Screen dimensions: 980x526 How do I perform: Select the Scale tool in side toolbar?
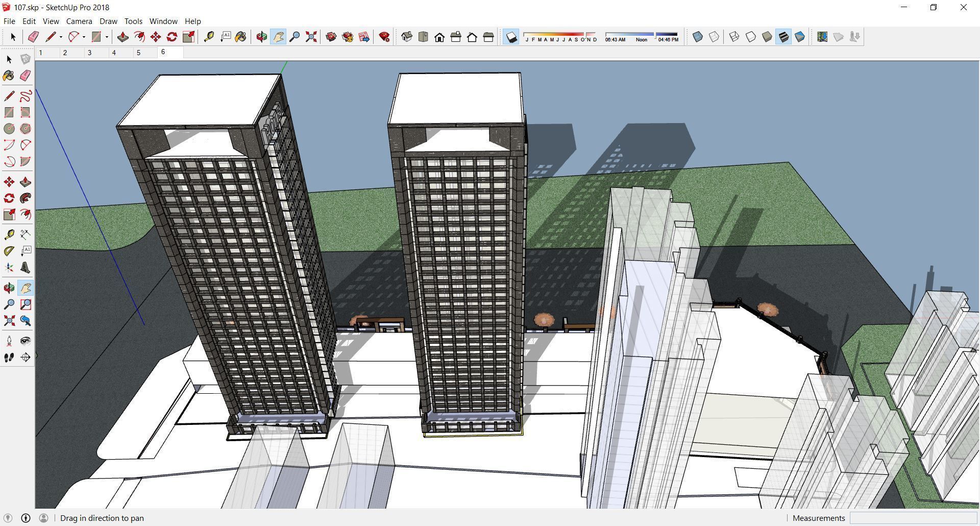(x=9, y=214)
